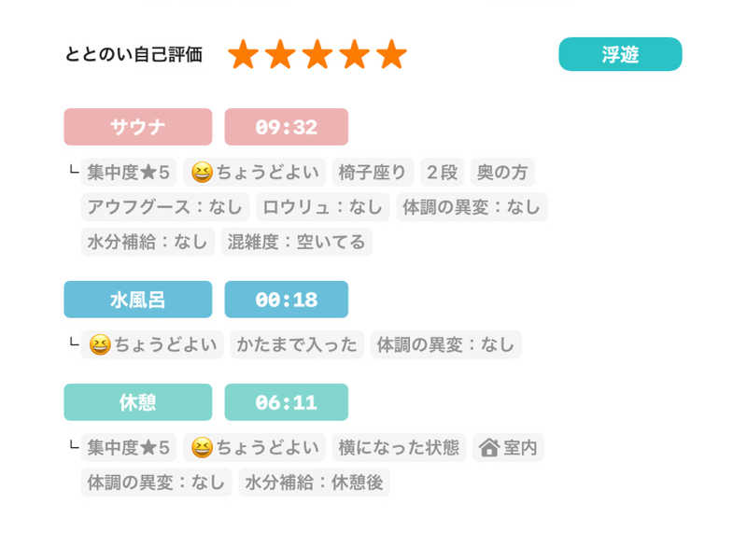Viewport: 747px width, 560px height.
Task: Click the house icon beside 室内
Action: tap(488, 448)
